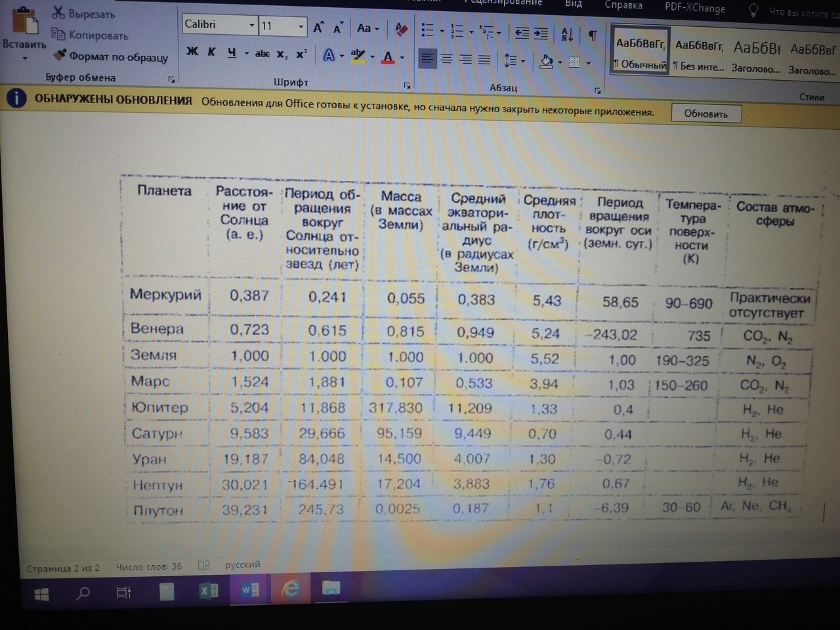
Task: Switch to Word on the taskbar
Action: click(250, 590)
